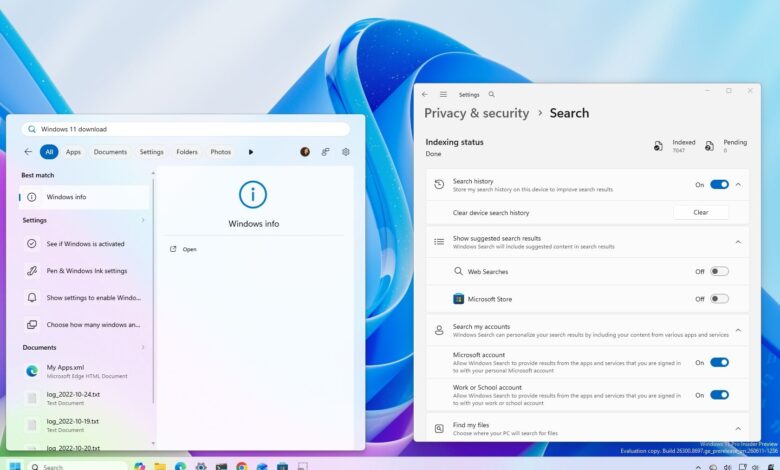This screenshot has width=780, height=470.
Task: Select the All filter tab
Action: coord(49,152)
